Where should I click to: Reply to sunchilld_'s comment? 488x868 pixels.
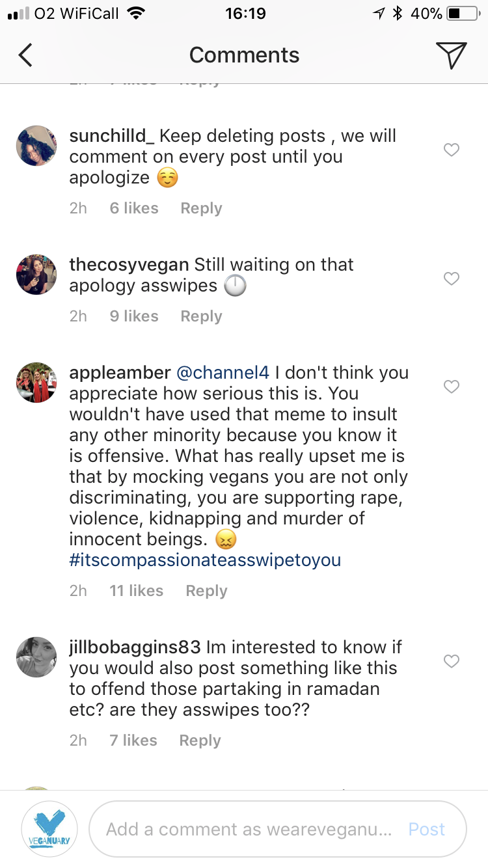(x=200, y=208)
